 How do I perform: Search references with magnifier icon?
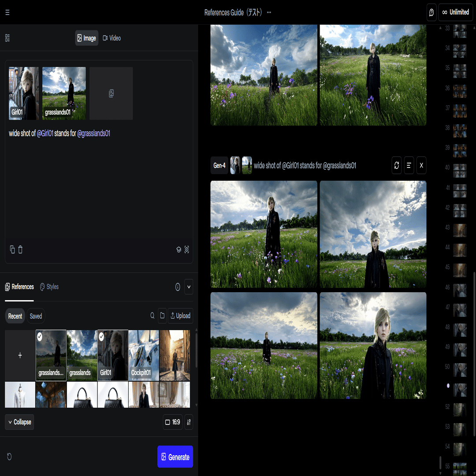(x=152, y=316)
